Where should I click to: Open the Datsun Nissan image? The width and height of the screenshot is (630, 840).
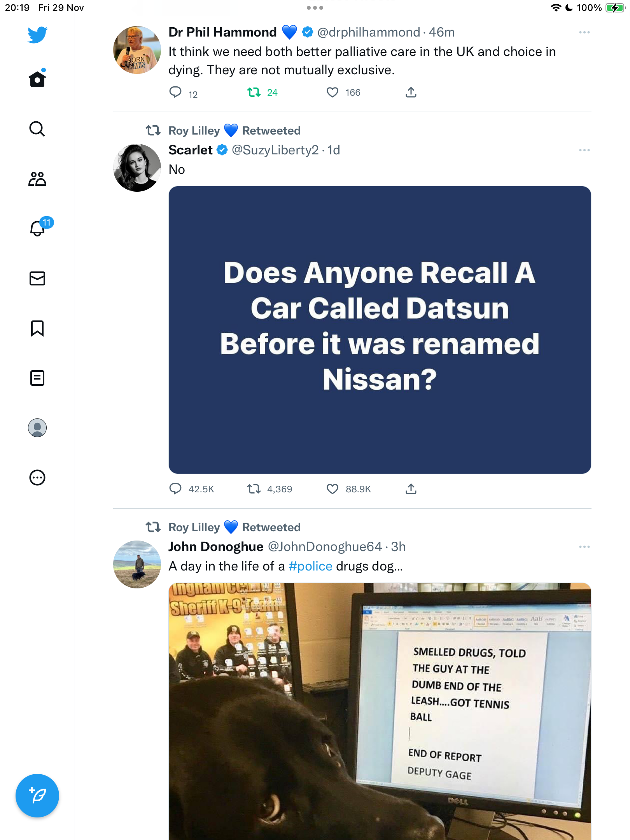[380, 330]
